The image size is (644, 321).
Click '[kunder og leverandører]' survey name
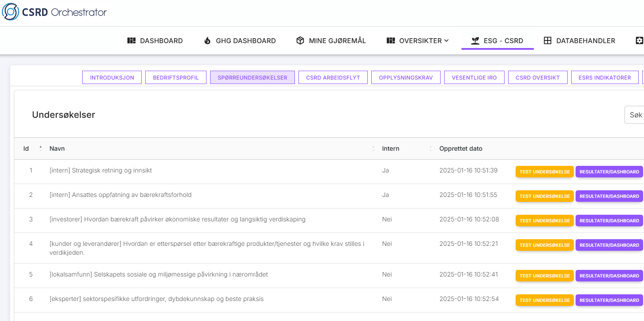207,248
